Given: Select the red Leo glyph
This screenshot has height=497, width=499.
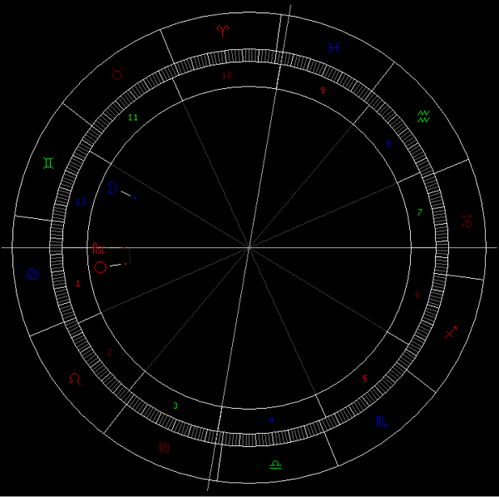Looking at the screenshot, I should (75, 379).
